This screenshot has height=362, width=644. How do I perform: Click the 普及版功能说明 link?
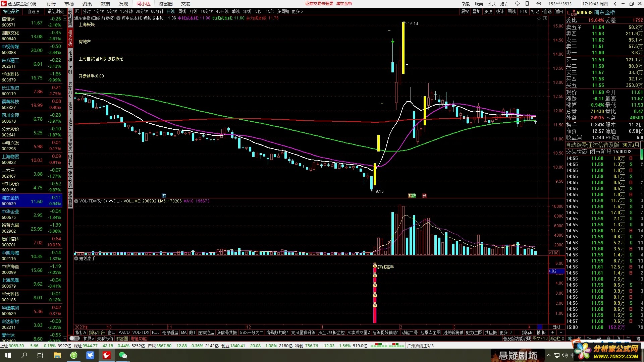(x=517, y=339)
